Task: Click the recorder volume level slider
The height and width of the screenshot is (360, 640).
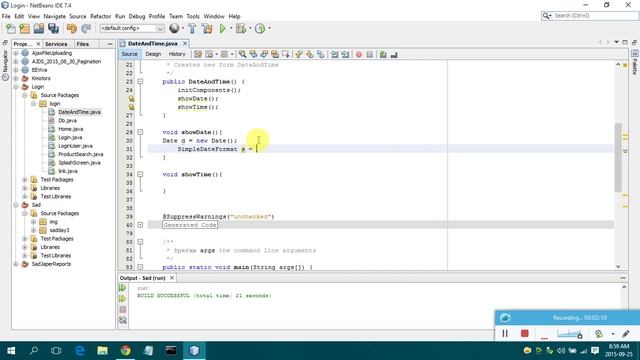Action: click(569, 334)
